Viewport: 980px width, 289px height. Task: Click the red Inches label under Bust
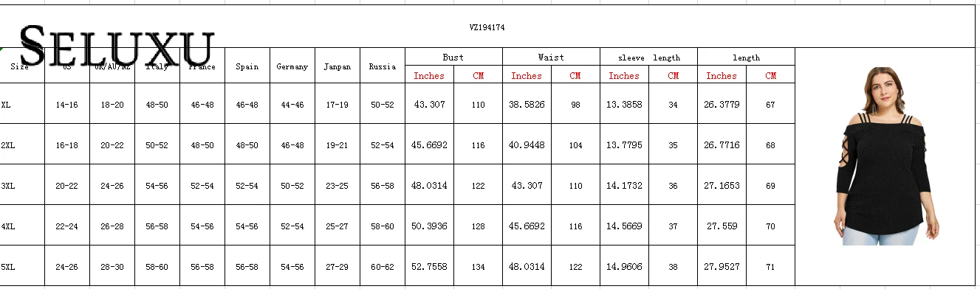coord(429,75)
